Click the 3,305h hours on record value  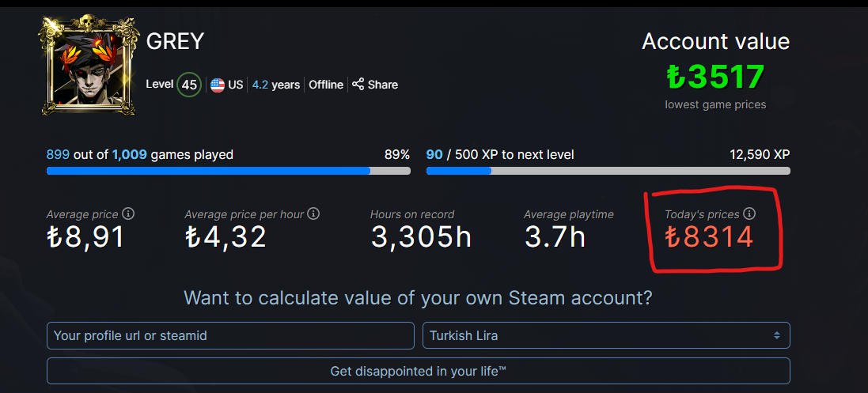pyautogui.click(x=421, y=236)
